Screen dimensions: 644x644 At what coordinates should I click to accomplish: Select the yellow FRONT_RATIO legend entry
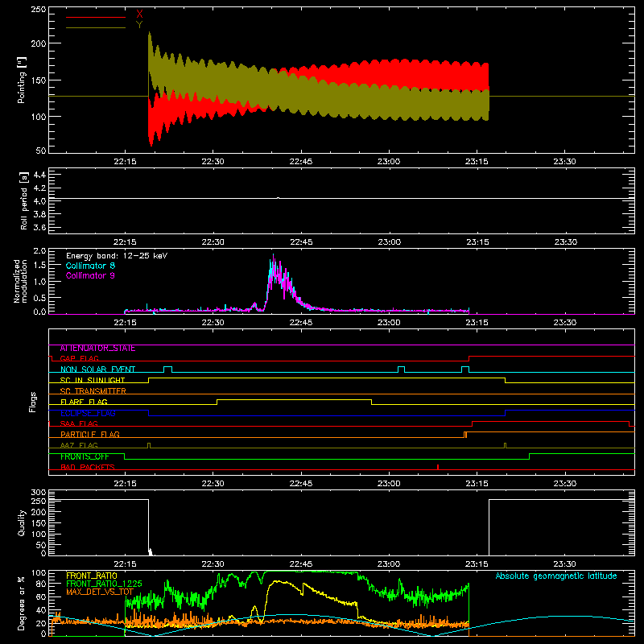(92, 576)
